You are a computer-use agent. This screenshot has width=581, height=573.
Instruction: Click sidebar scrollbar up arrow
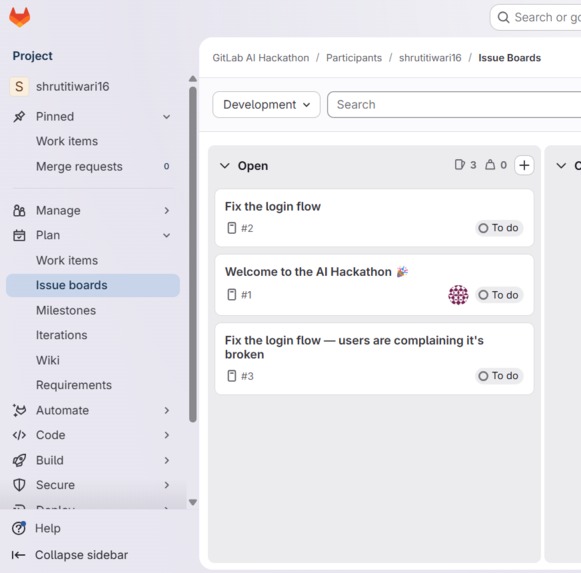[x=193, y=79]
